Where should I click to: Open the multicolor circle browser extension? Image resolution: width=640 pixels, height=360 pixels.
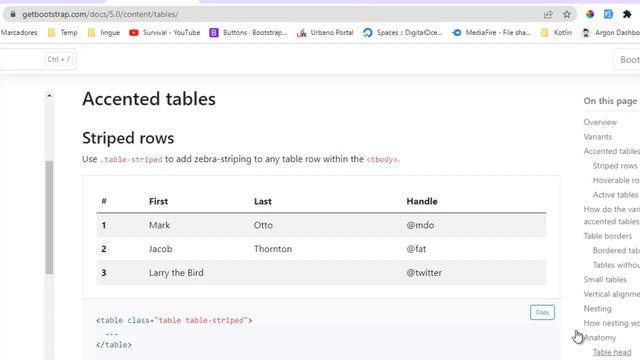pyautogui.click(x=590, y=14)
